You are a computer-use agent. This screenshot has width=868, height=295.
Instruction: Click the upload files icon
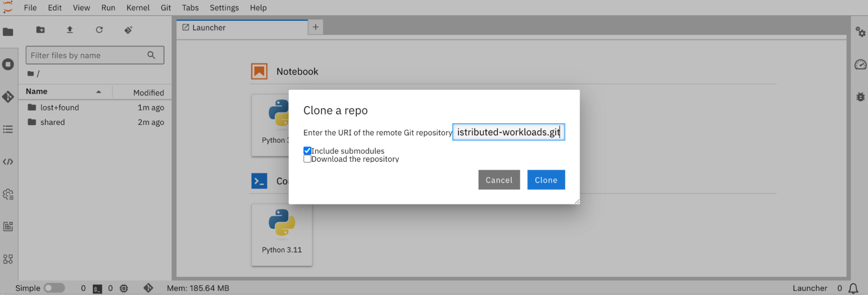pos(69,30)
